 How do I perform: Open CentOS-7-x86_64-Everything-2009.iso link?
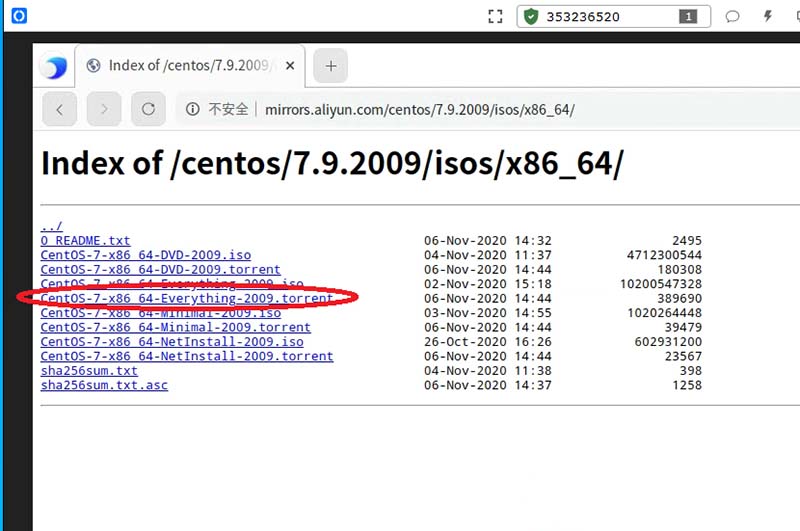(x=172, y=283)
